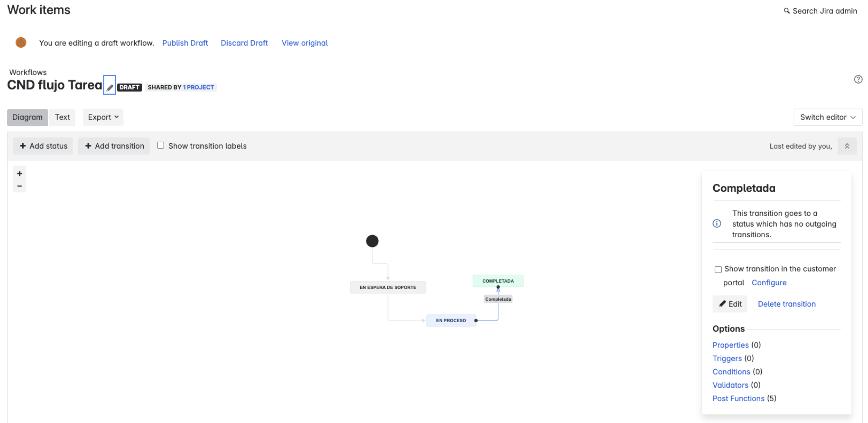This screenshot has width=868, height=423.
Task: Select the EN PROCESO status node
Action: point(451,320)
